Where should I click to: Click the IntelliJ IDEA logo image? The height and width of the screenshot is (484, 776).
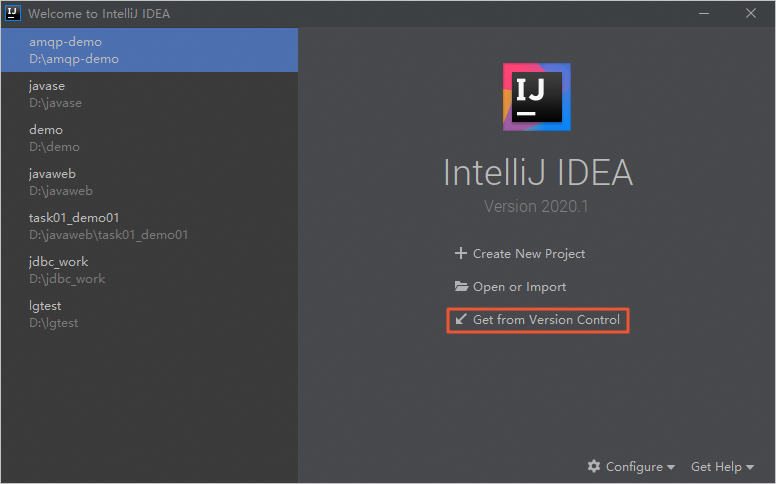537,97
